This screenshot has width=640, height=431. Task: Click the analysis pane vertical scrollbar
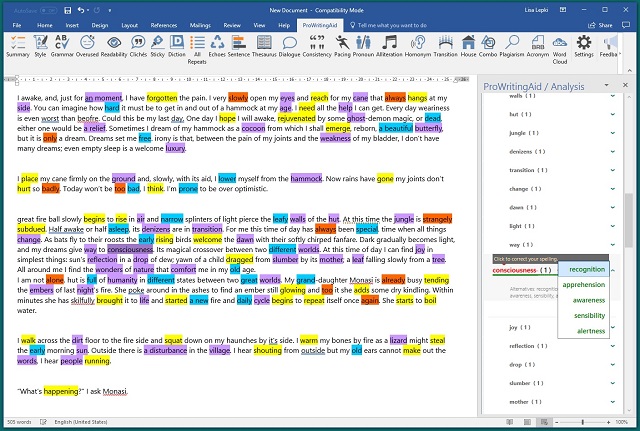coord(629,220)
